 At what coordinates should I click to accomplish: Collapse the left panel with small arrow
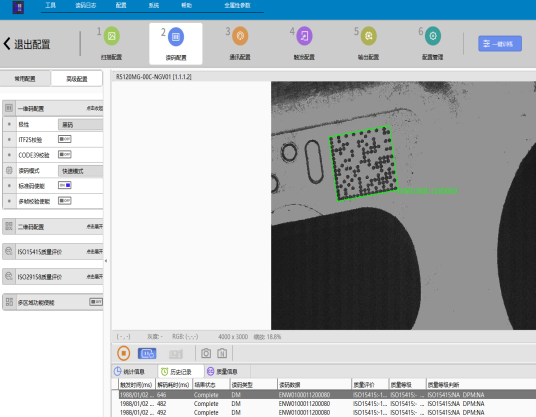(x=106, y=261)
